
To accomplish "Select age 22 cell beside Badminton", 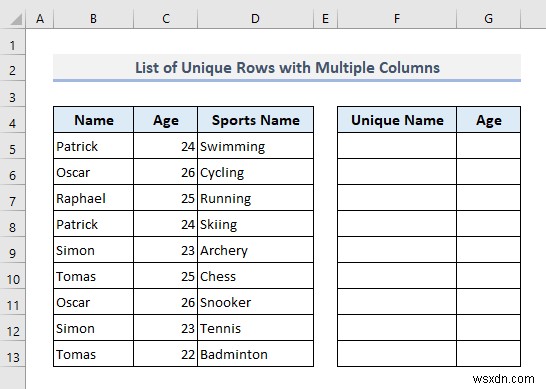I will pyautogui.click(x=166, y=354).
